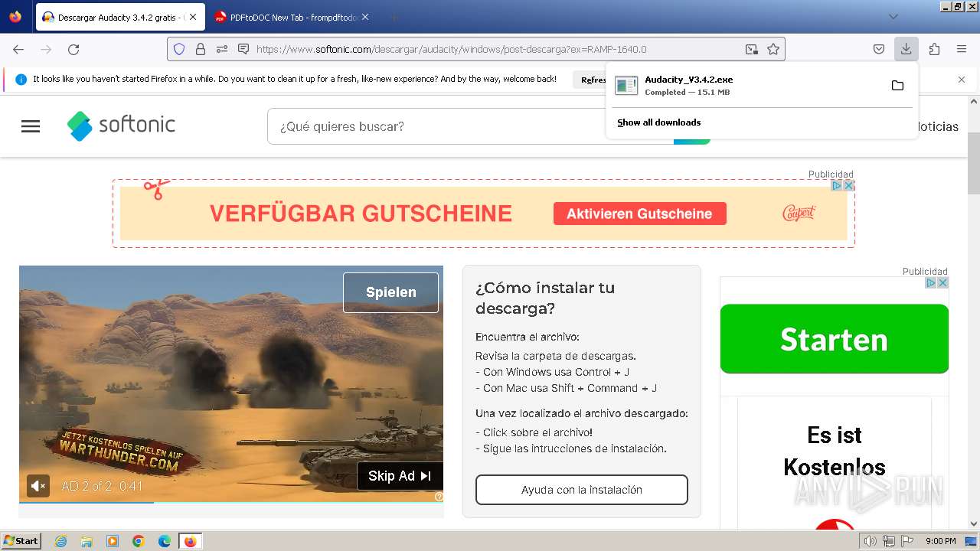Reload the current page
Screen dimensions: 980x551
click(73, 49)
